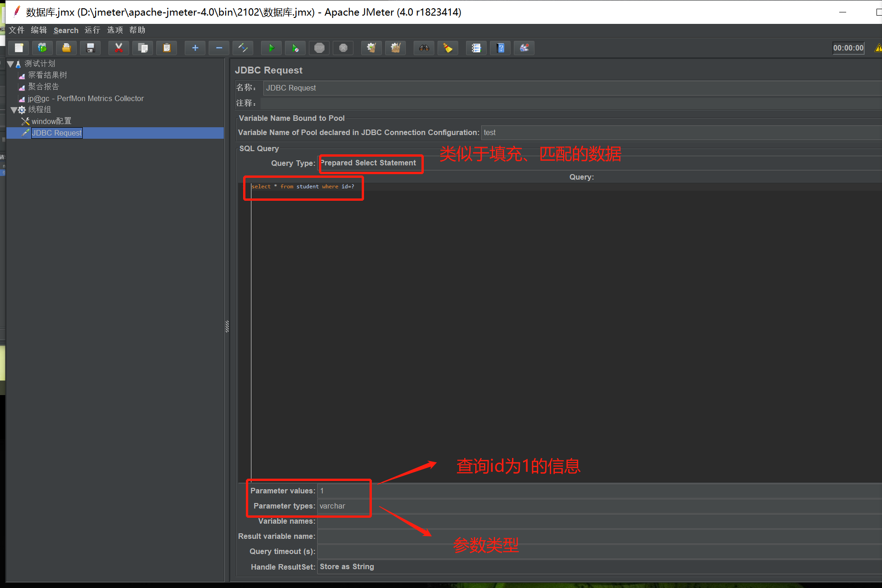Image resolution: width=882 pixels, height=588 pixels.
Task: Click the panel splitter handle
Action: (x=227, y=326)
